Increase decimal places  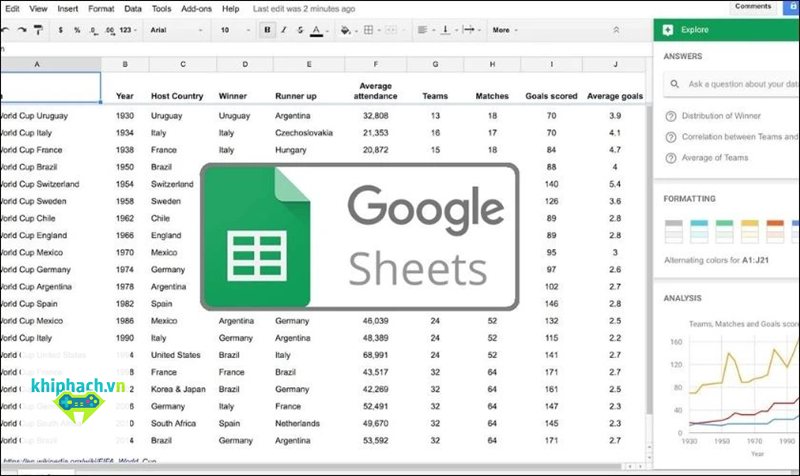[x=110, y=30]
